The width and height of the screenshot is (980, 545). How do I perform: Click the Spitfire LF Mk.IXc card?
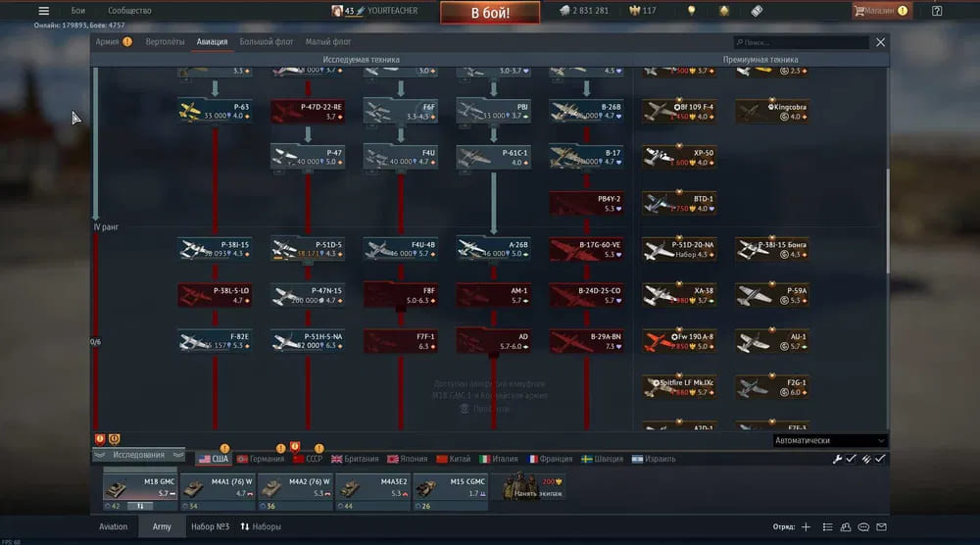[679, 387]
